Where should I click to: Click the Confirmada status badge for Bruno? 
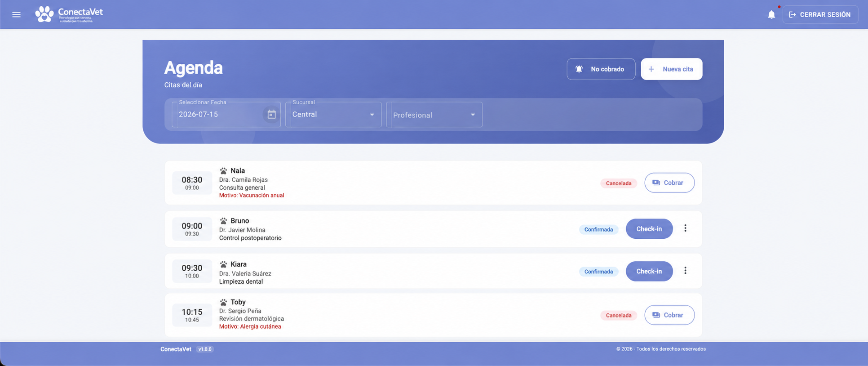(x=598, y=230)
